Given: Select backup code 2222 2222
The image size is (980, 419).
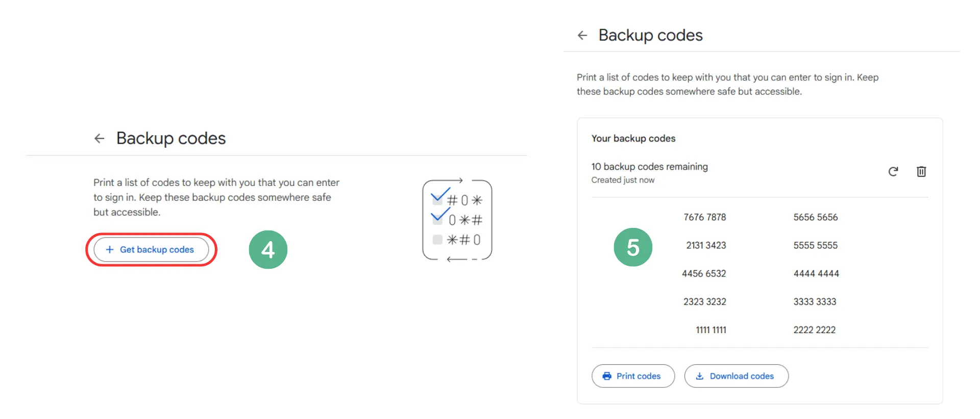Looking at the screenshot, I should (x=815, y=330).
